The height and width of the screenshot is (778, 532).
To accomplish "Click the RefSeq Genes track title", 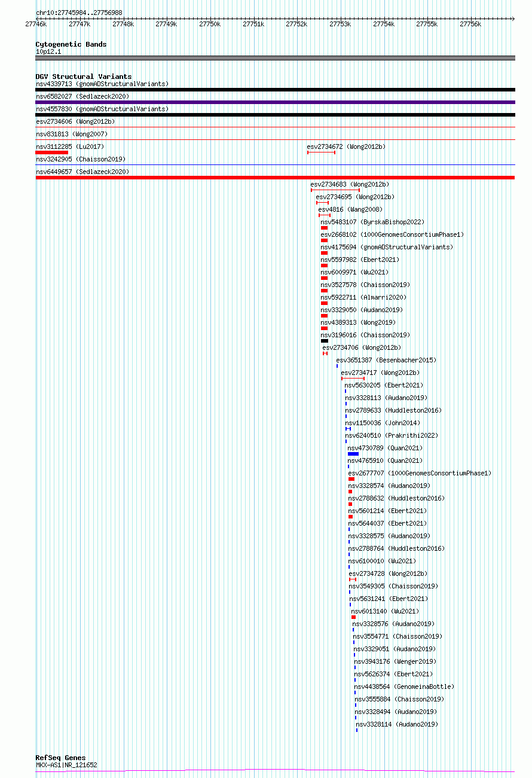I will pos(60,758).
